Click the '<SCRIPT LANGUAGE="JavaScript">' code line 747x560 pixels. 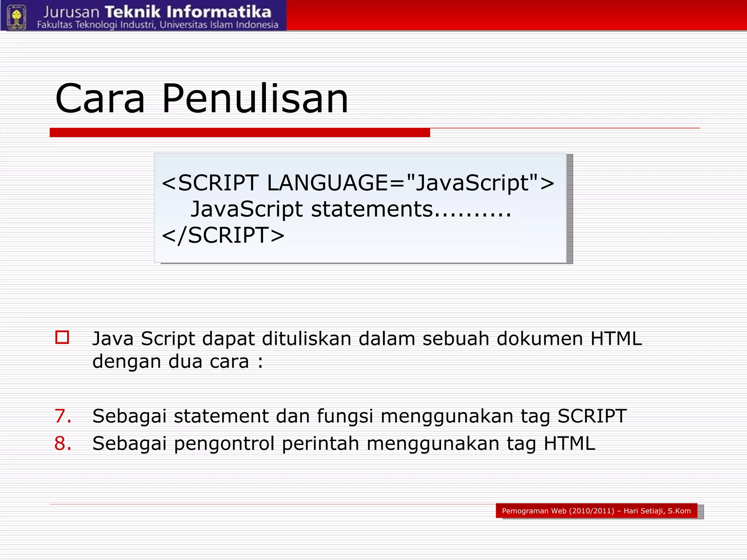(x=358, y=182)
